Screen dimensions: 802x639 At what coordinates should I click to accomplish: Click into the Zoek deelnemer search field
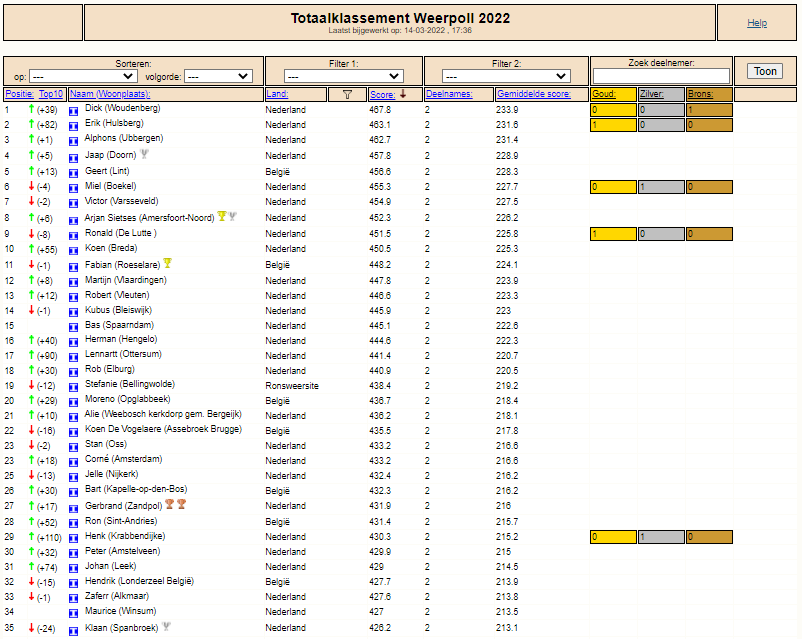(x=661, y=76)
